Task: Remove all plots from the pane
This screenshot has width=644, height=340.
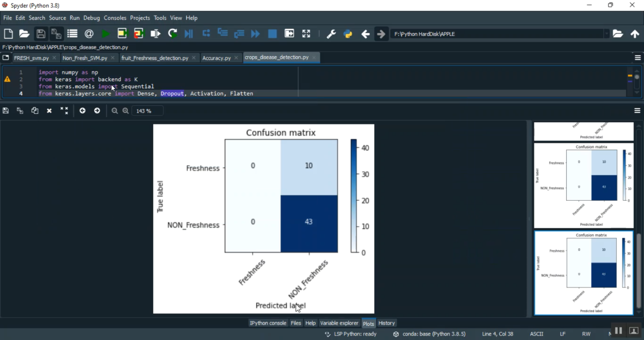Action: tap(64, 111)
